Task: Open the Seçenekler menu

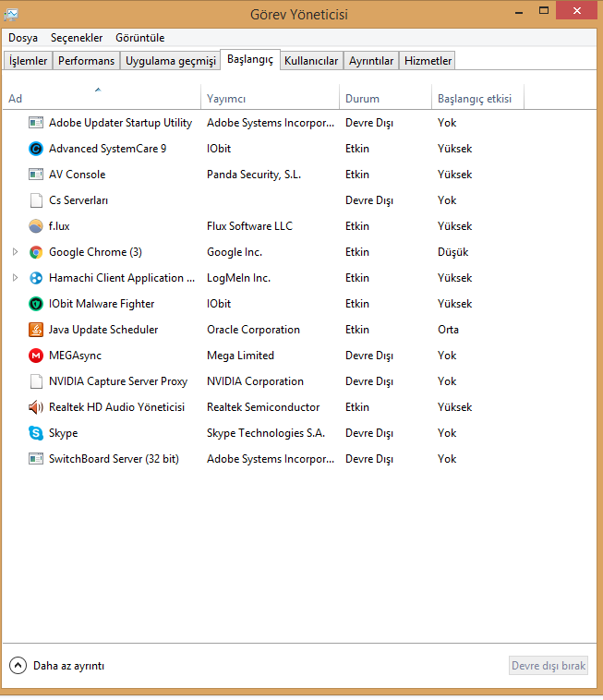Action: tap(77, 38)
